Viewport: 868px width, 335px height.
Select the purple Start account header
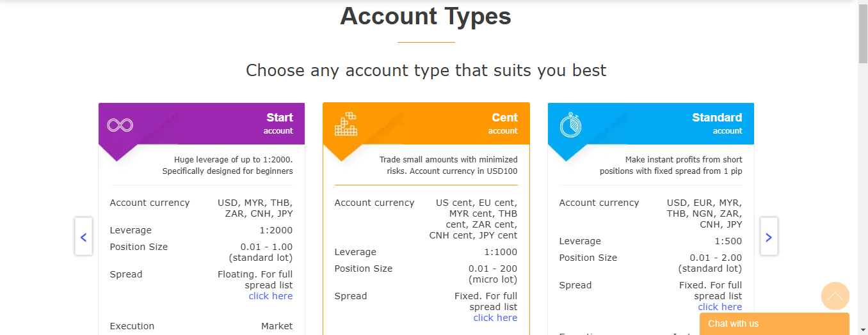coord(202,123)
